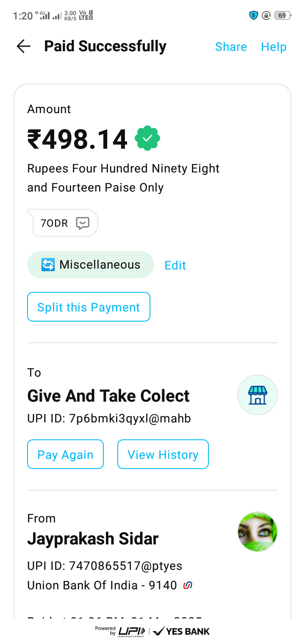Image resolution: width=305 pixels, height=644 pixels.
Task: Tap the battery level indicator
Action: (282, 16)
